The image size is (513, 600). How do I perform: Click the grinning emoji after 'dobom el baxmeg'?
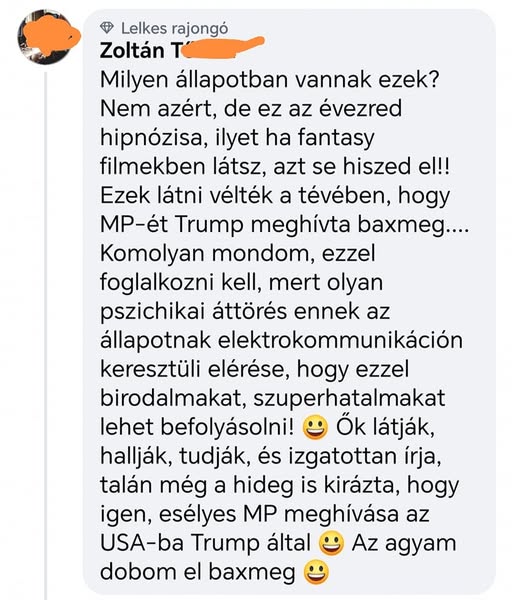point(316,572)
